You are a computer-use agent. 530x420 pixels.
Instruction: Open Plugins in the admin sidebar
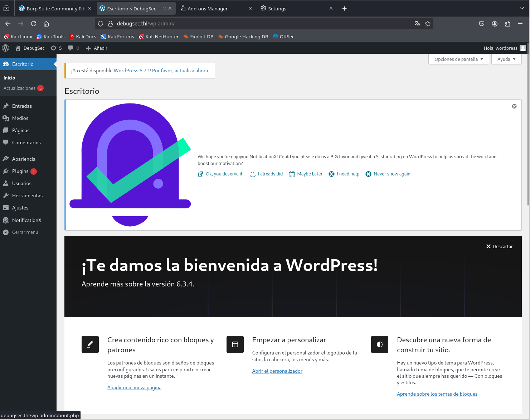point(20,171)
